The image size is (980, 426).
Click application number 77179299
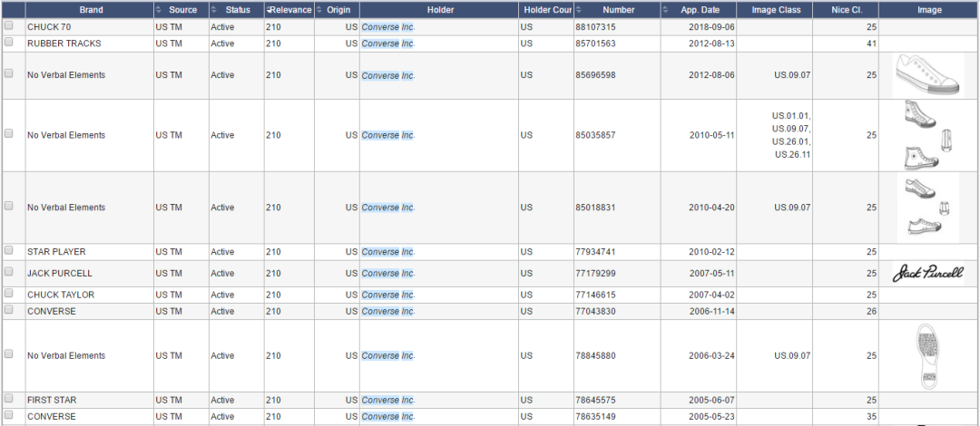595,274
